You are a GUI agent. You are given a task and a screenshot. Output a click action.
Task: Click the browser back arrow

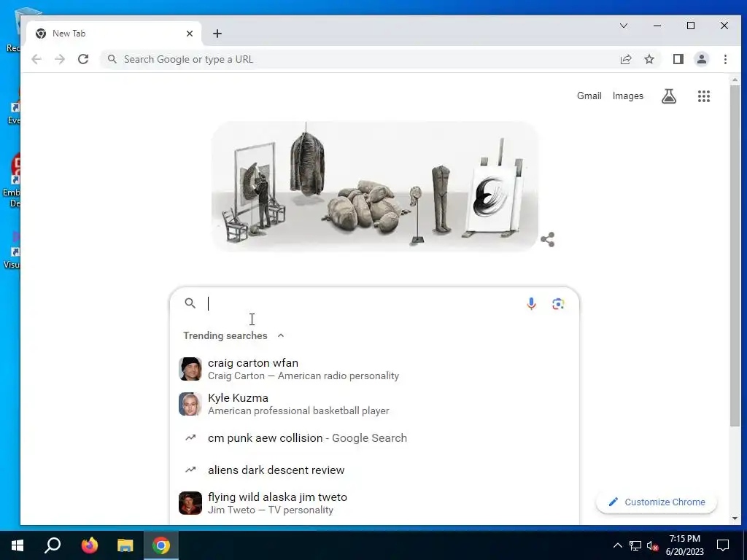36,59
